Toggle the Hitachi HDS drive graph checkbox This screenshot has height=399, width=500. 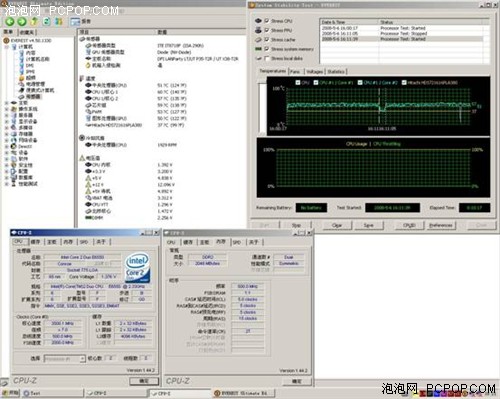(x=404, y=82)
